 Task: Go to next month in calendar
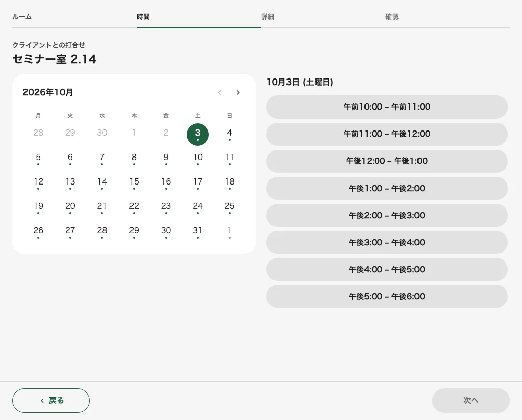[x=238, y=93]
